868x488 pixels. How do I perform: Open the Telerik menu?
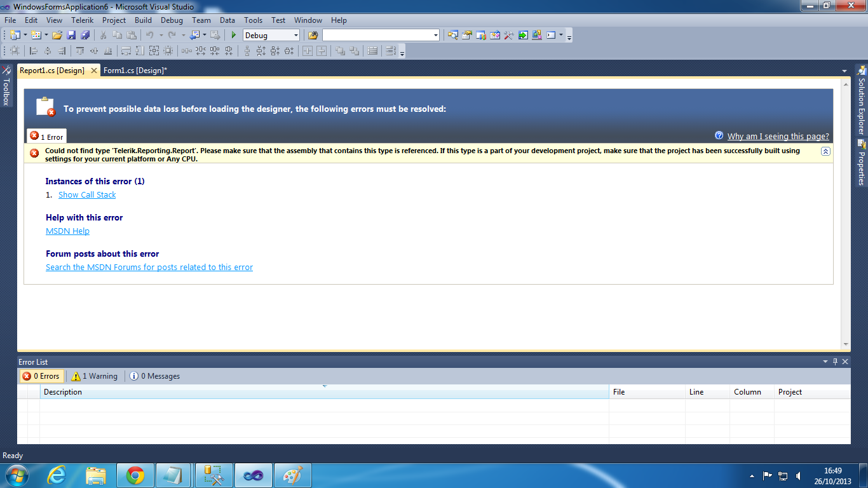tap(83, 20)
